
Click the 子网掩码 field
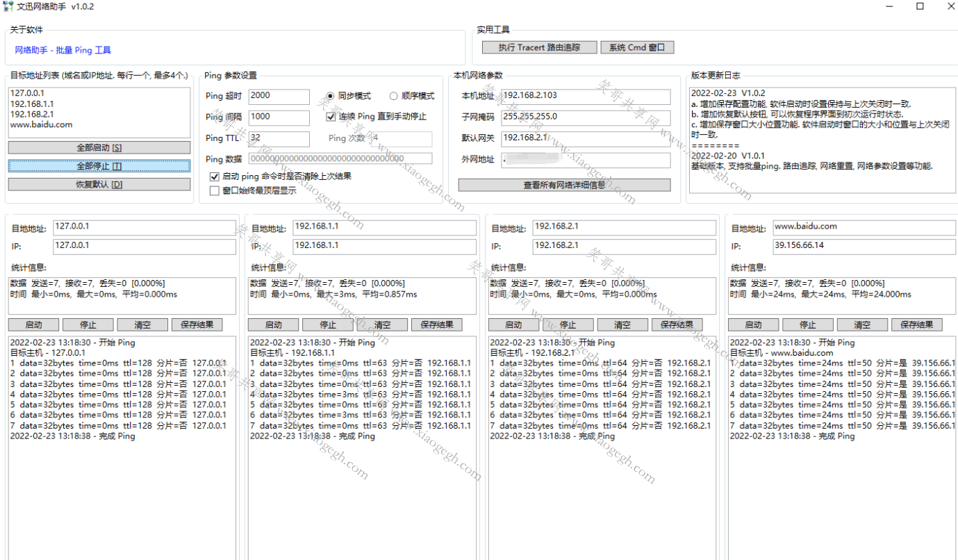tap(586, 117)
